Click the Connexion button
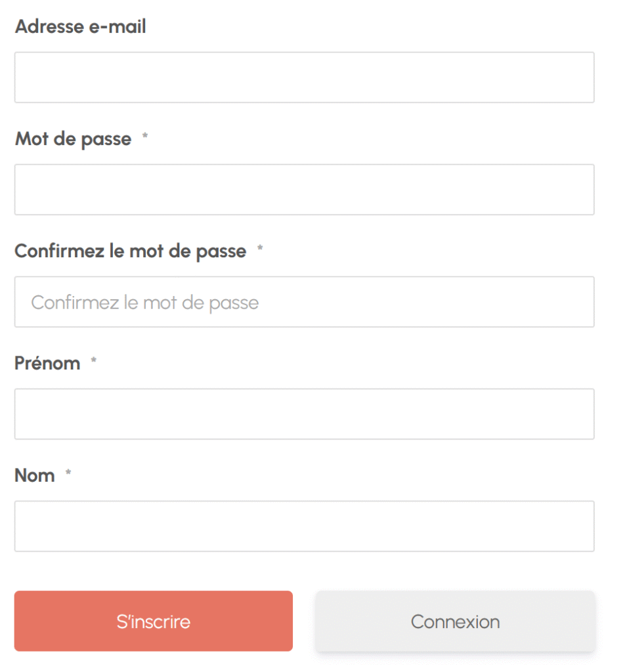The width and height of the screenshot is (627, 672). click(455, 621)
